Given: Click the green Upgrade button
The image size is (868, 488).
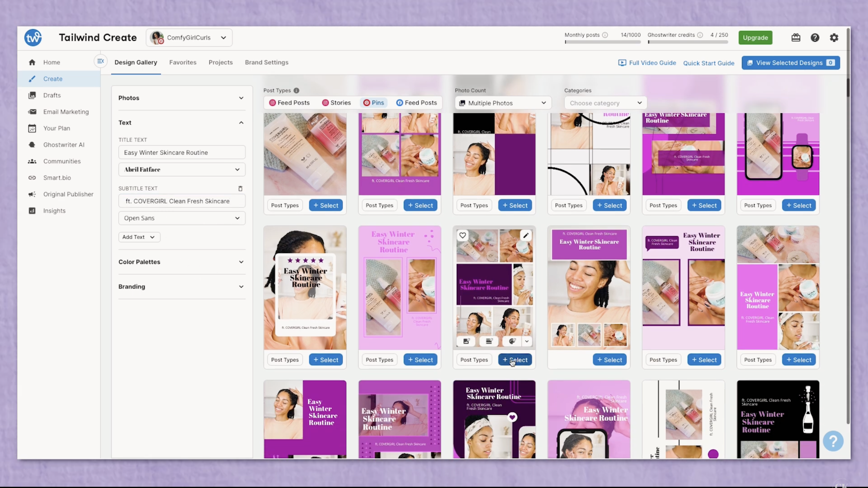Looking at the screenshot, I should point(755,37).
